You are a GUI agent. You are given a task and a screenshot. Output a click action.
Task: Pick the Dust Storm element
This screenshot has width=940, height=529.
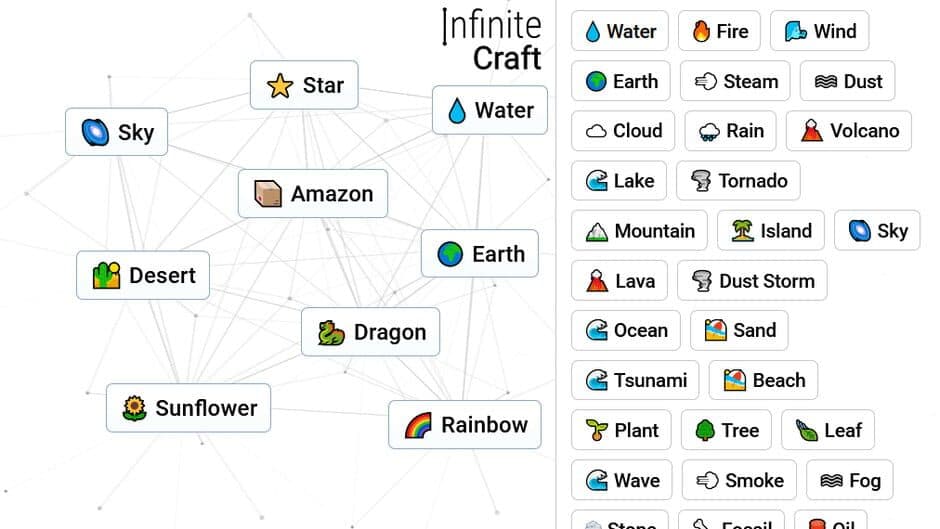coord(752,281)
